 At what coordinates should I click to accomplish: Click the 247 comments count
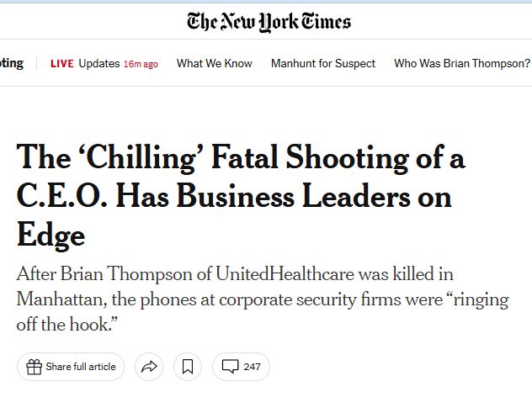[252, 367]
